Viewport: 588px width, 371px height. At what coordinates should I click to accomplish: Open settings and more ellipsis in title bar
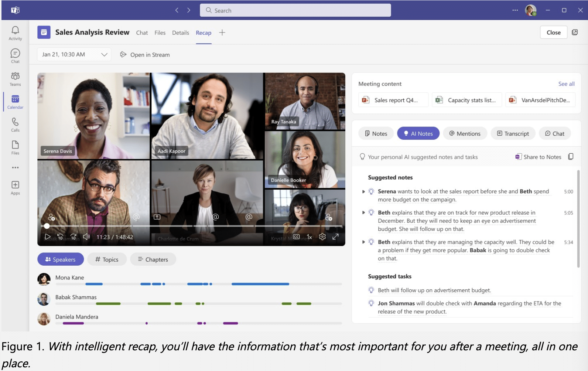(515, 10)
